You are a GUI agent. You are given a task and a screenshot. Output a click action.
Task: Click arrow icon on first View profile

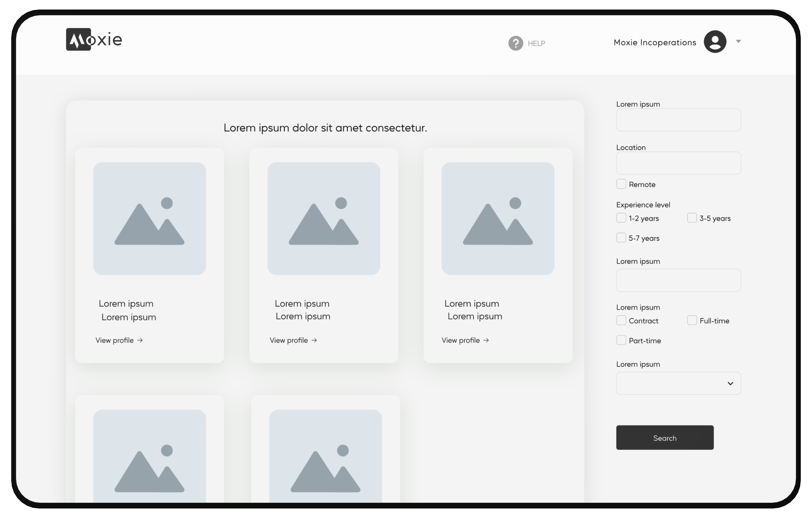tap(140, 340)
